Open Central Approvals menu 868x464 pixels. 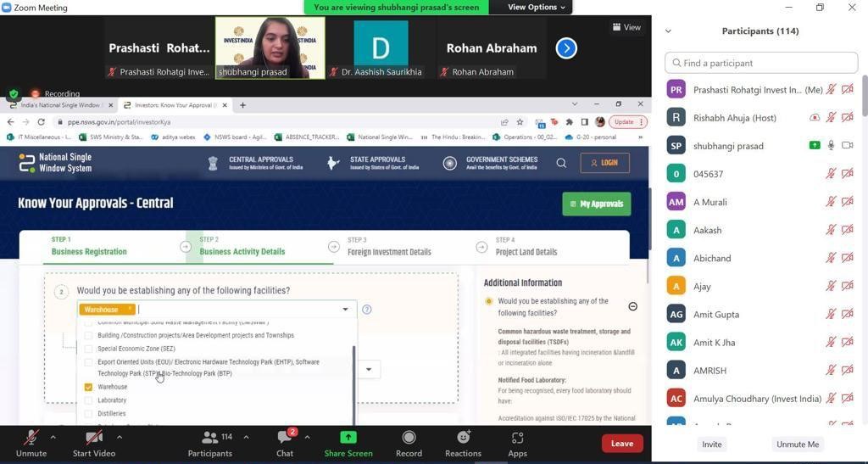click(x=255, y=163)
